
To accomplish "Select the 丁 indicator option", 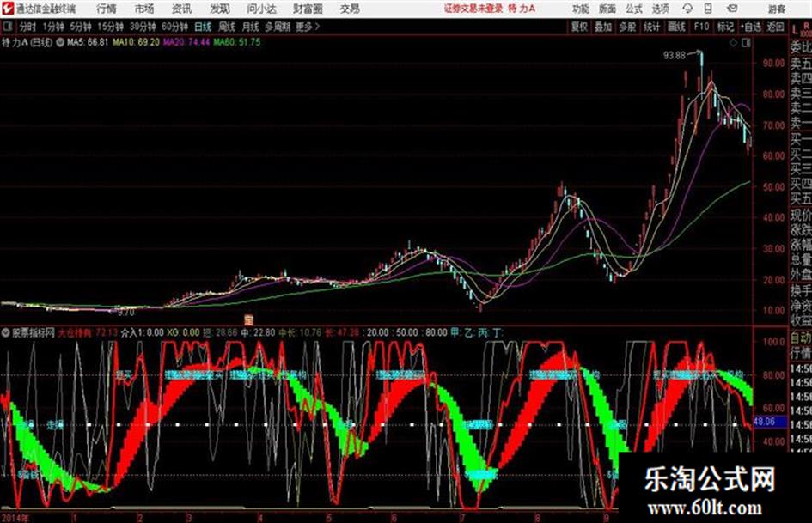I will coord(498,332).
